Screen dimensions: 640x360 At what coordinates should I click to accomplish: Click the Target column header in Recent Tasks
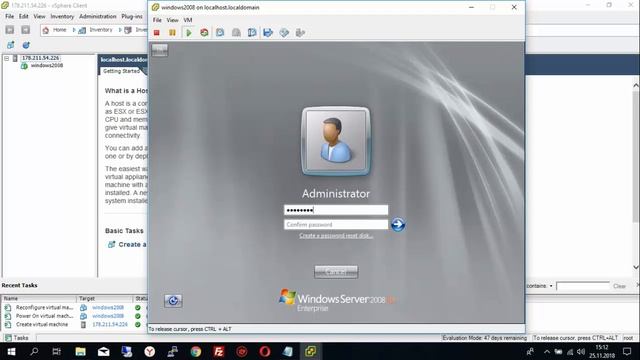[x=104, y=298]
